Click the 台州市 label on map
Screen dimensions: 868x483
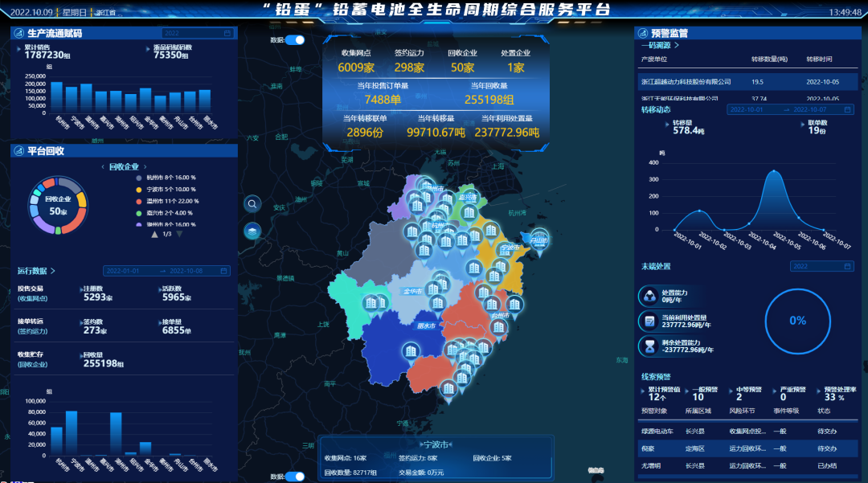(501, 315)
